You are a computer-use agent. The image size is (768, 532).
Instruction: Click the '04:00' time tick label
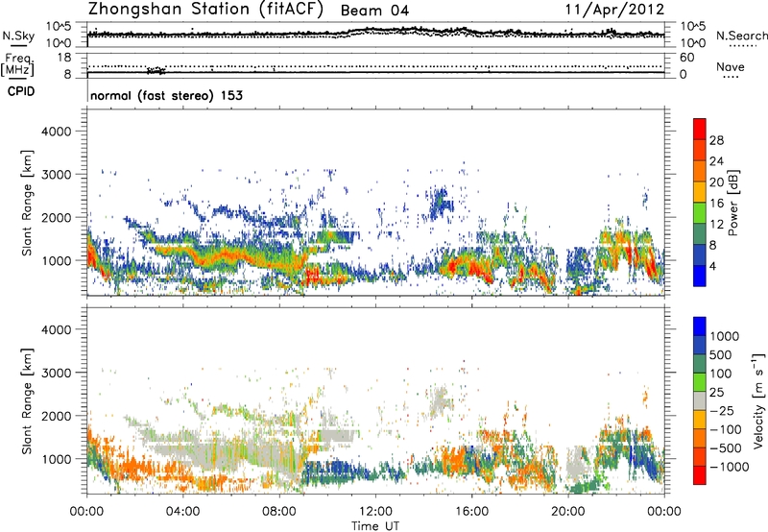point(183,512)
